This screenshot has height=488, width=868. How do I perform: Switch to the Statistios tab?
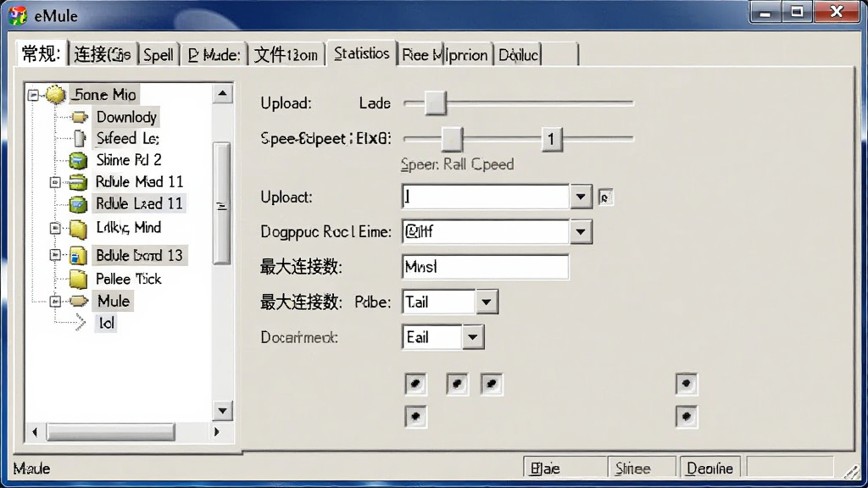[361, 53]
